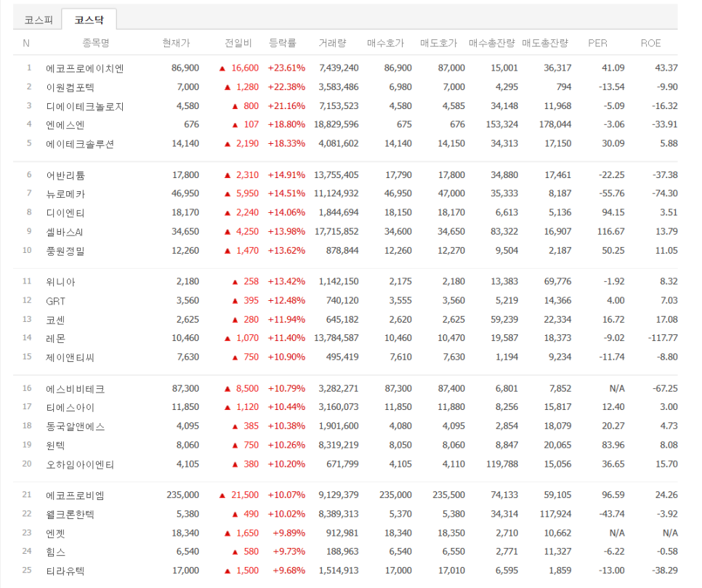View 동국알앤에스 stock details
The height and width of the screenshot is (588, 702).
pyautogui.click(x=76, y=427)
